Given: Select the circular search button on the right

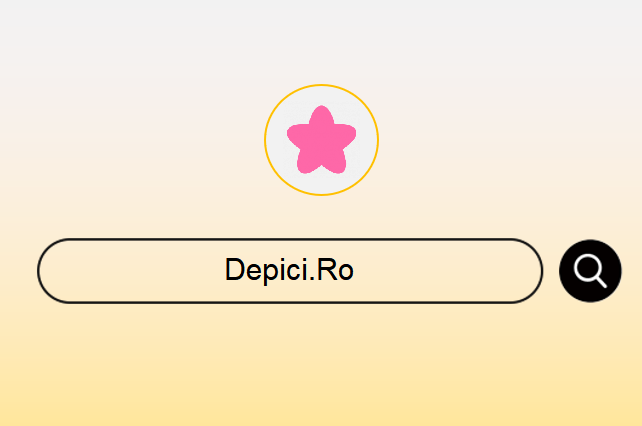Looking at the screenshot, I should pyautogui.click(x=590, y=271).
